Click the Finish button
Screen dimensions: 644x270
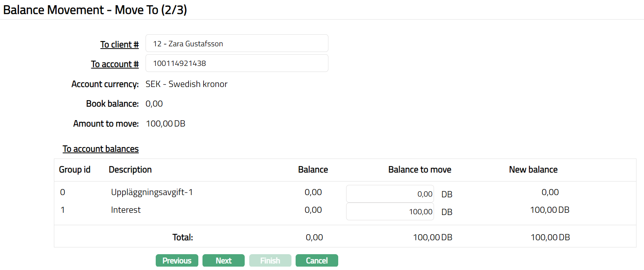(x=270, y=261)
